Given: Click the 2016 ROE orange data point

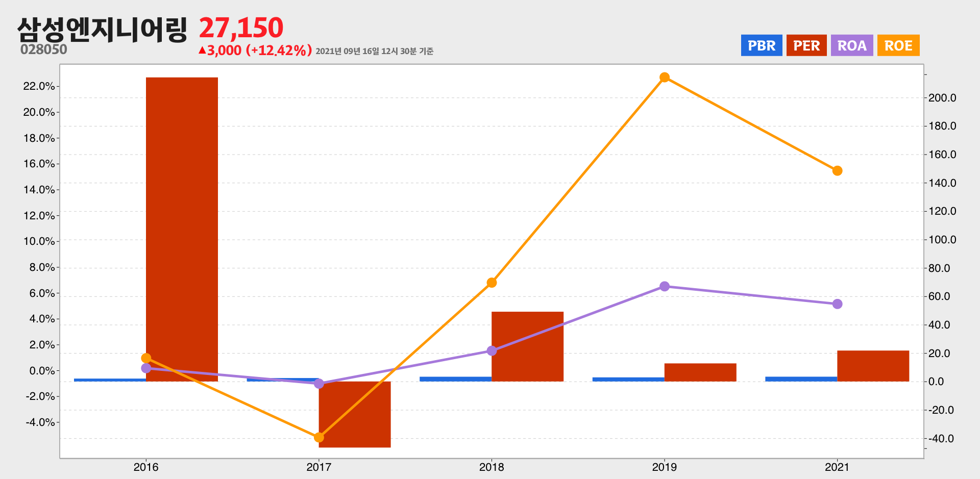Looking at the screenshot, I should pyautogui.click(x=146, y=358).
